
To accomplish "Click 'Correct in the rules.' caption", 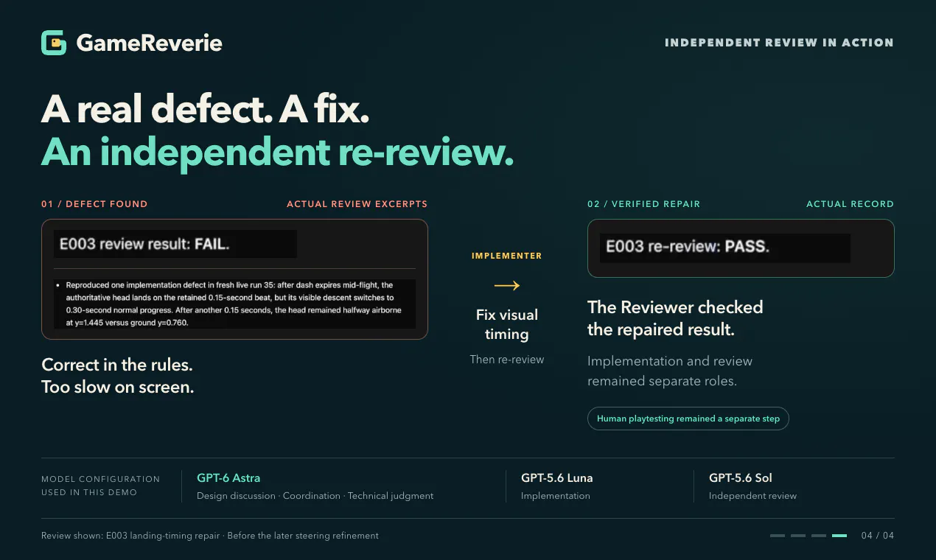I will (x=117, y=365).
